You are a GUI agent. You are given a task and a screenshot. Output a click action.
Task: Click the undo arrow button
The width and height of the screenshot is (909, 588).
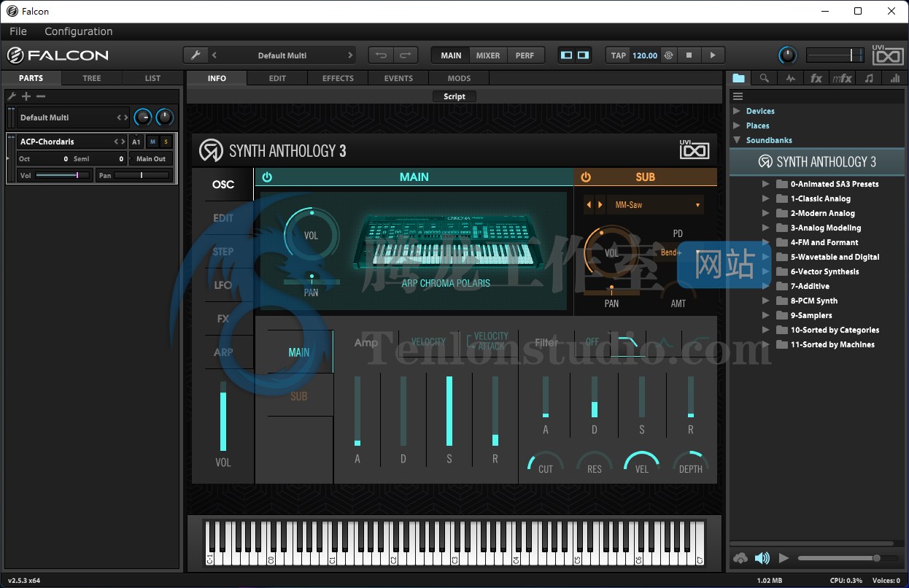(382, 55)
